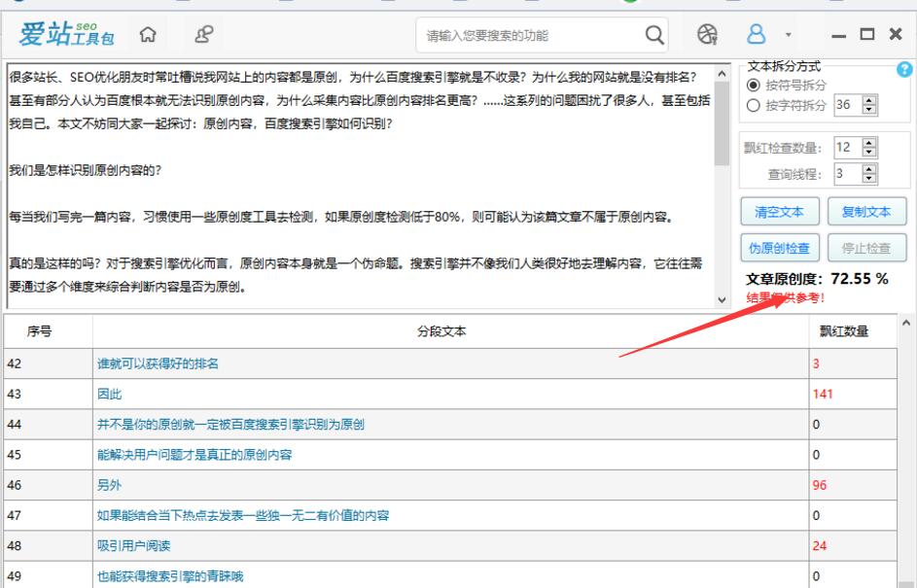The image size is (917, 588).
Task: Select 按字符拆分 radio option
Action: (x=752, y=105)
